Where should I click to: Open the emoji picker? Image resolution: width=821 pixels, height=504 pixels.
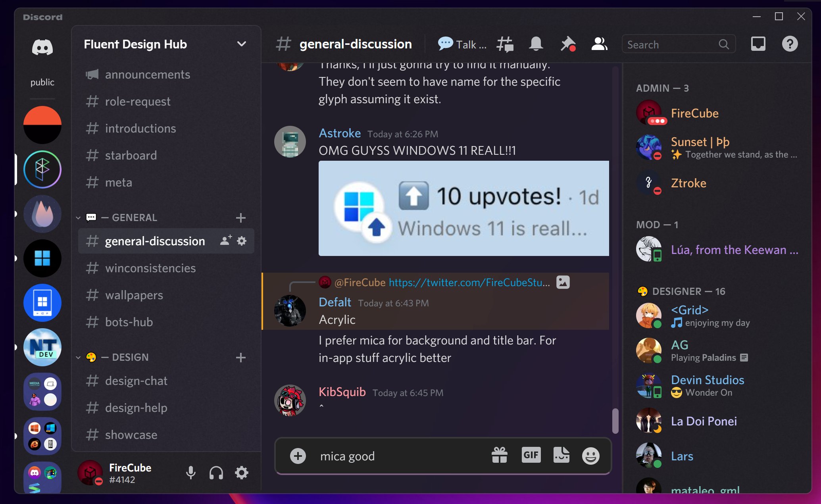point(590,456)
